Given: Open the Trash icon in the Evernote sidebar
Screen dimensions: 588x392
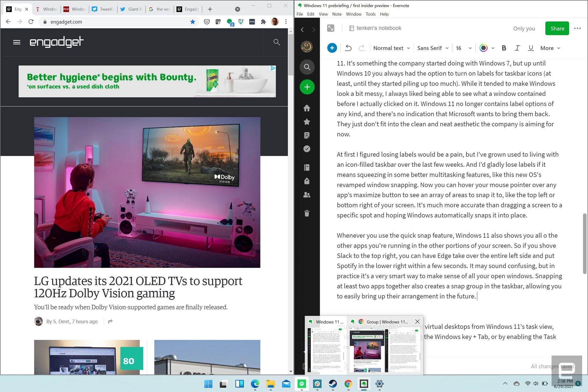Looking at the screenshot, I should click(x=307, y=213).
